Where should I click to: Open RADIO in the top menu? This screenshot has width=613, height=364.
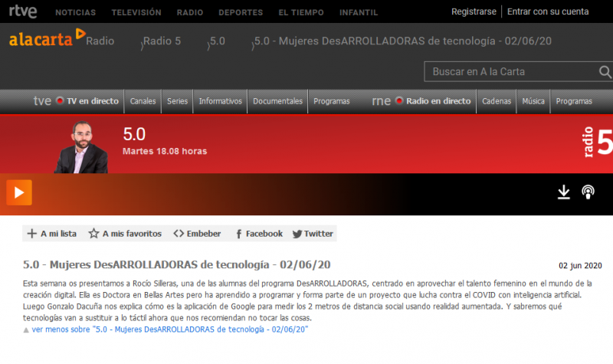[190, 12]
